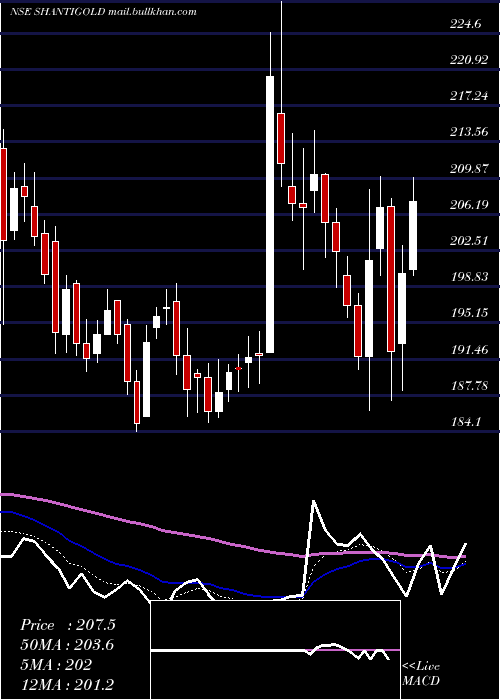Click the 195.15 price axis label
The image size is (500, 700).
(469, 312)
